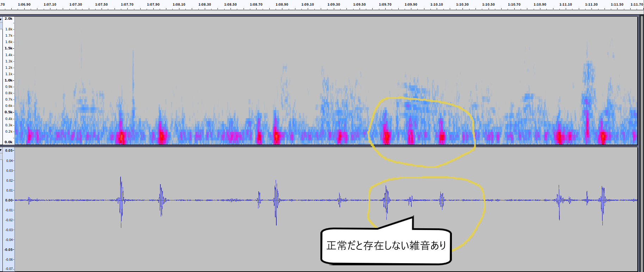
Task: Click the 1:07.70 mark on the timeline ruler
Action: (x=127, y=5)
